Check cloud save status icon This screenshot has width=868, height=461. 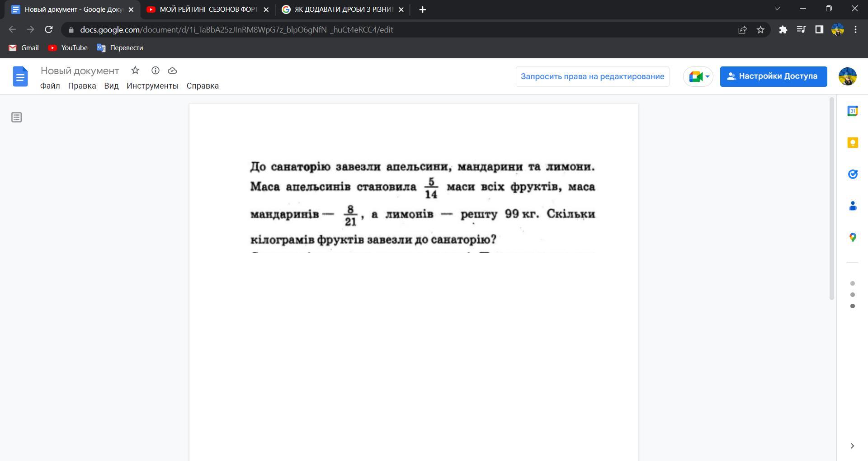(x=172, y=71)
